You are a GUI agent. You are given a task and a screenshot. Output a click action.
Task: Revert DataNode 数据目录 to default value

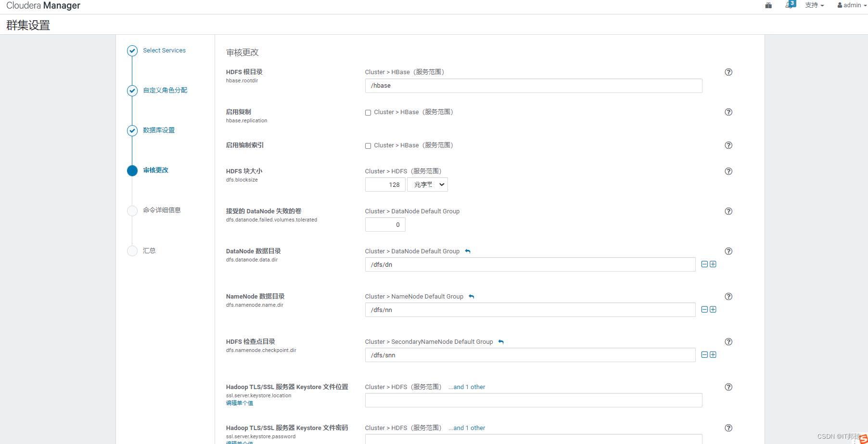468,251
